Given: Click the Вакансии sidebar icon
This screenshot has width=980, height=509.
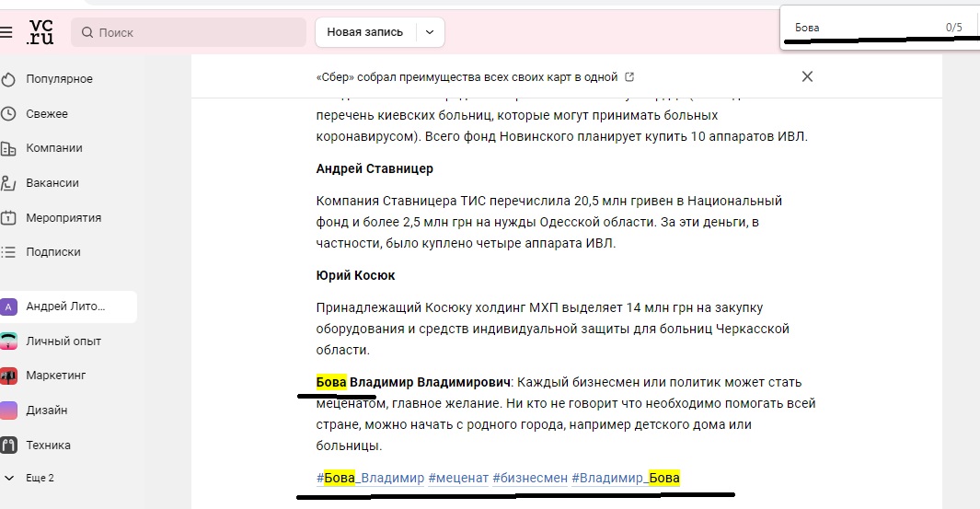Looking at the screenshot, I should coord(8,183).
